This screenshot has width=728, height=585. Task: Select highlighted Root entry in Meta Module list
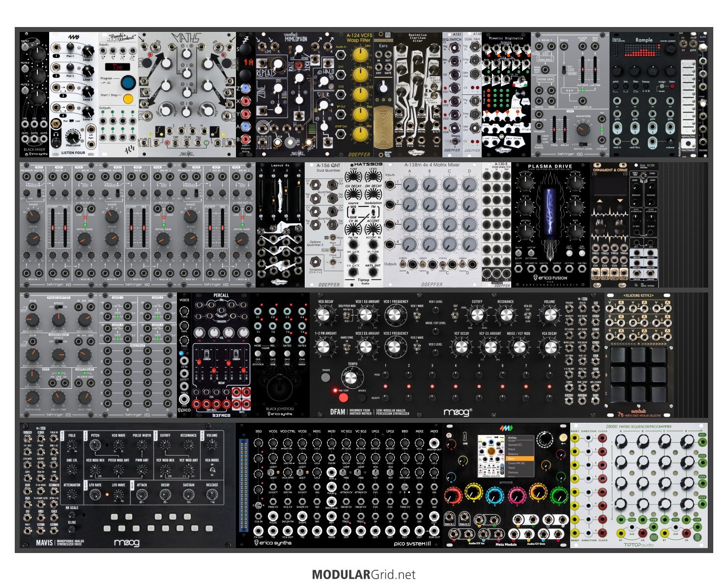click(520, 459)
